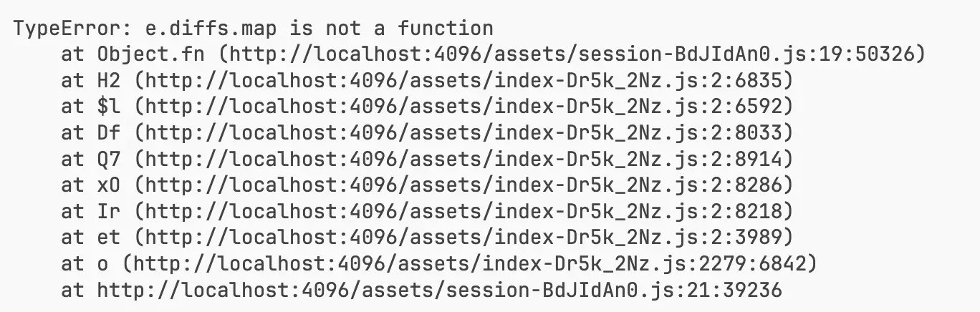Open the index-Dr5k_2Nz.js:2:8914 source link
Screen dimensions: 980x312
(x=463, y=158)
